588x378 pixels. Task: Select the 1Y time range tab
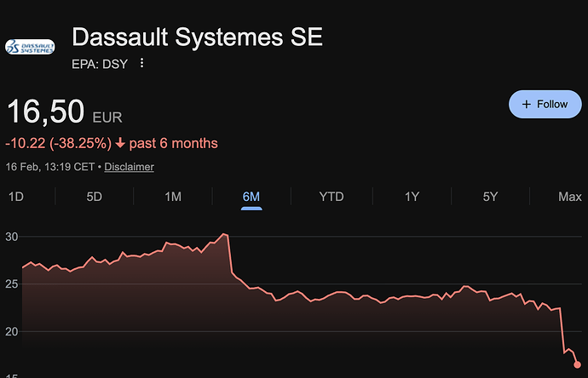coord(412,197)
